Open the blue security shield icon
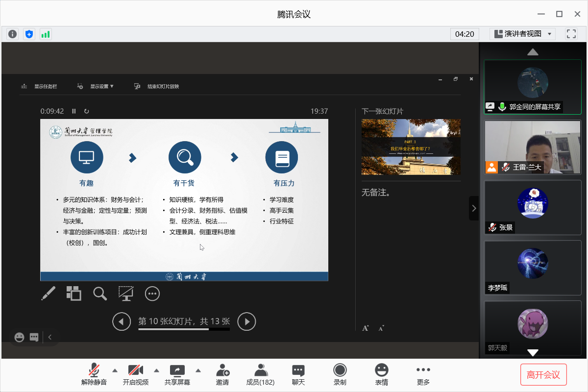Screen dimensions: 588x392 (x=29, y=34)
